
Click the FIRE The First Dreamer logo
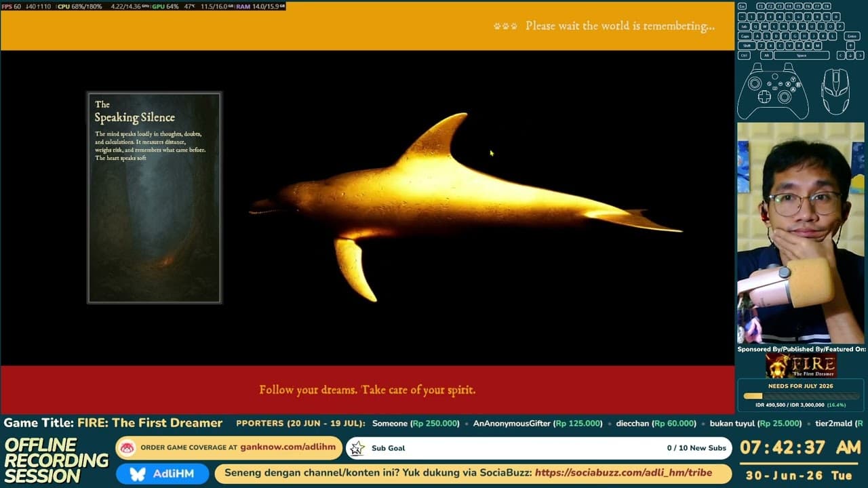(x=801, y=366)
